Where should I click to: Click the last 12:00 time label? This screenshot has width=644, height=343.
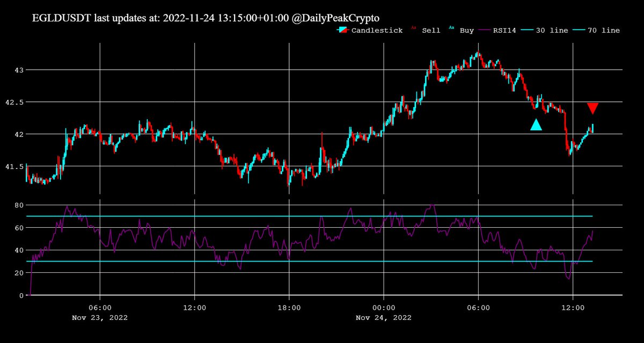tap(573, 308)
